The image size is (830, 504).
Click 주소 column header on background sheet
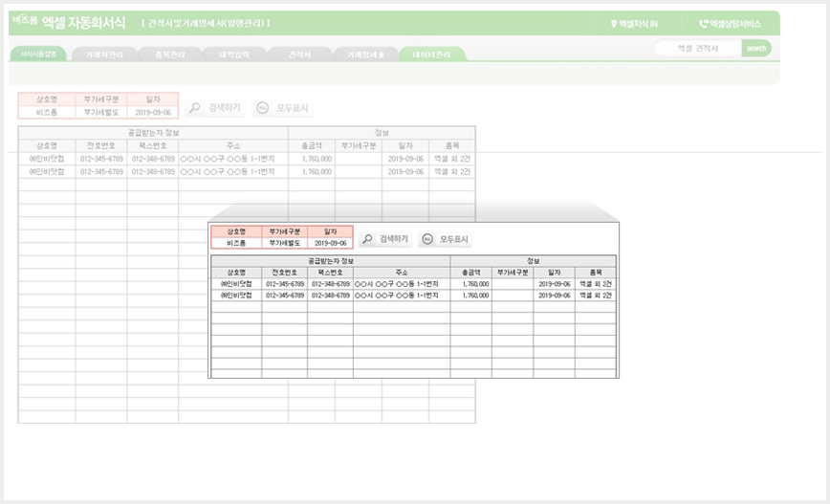233,145
